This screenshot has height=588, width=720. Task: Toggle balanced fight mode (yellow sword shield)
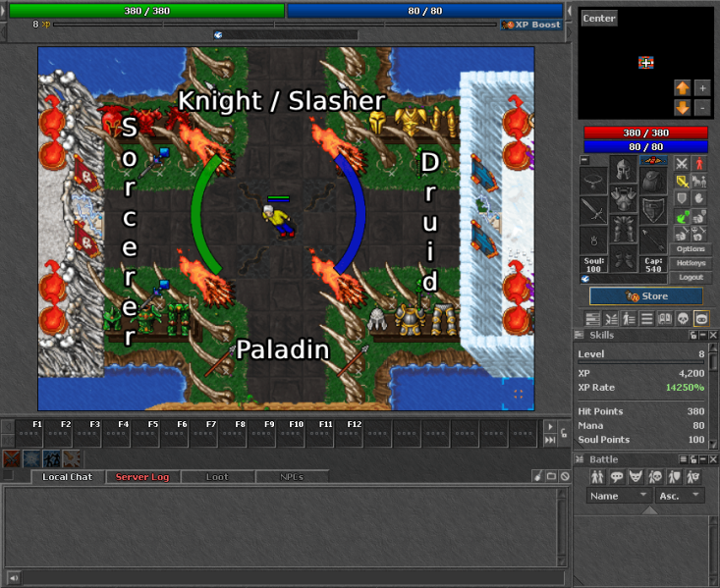(682, 182)
